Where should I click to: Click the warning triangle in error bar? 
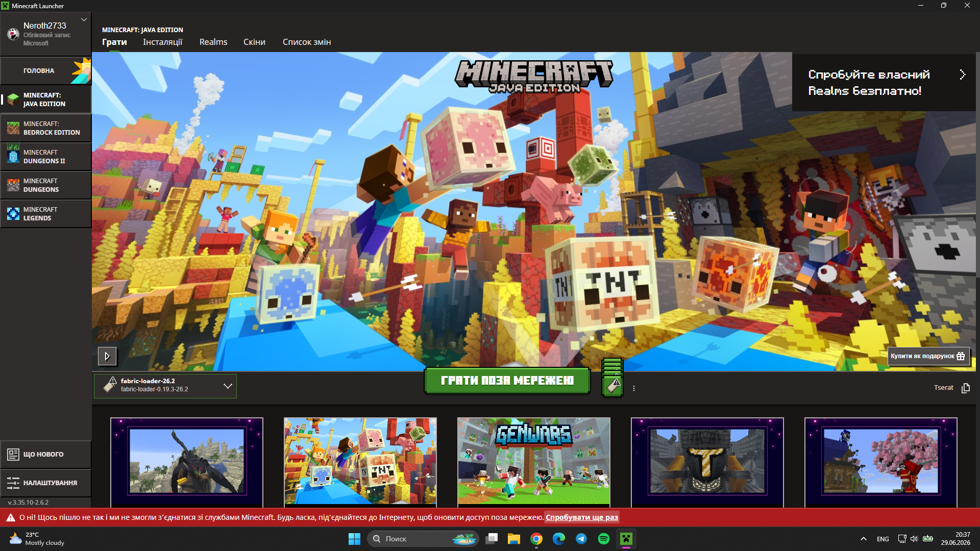click(10, 518)
